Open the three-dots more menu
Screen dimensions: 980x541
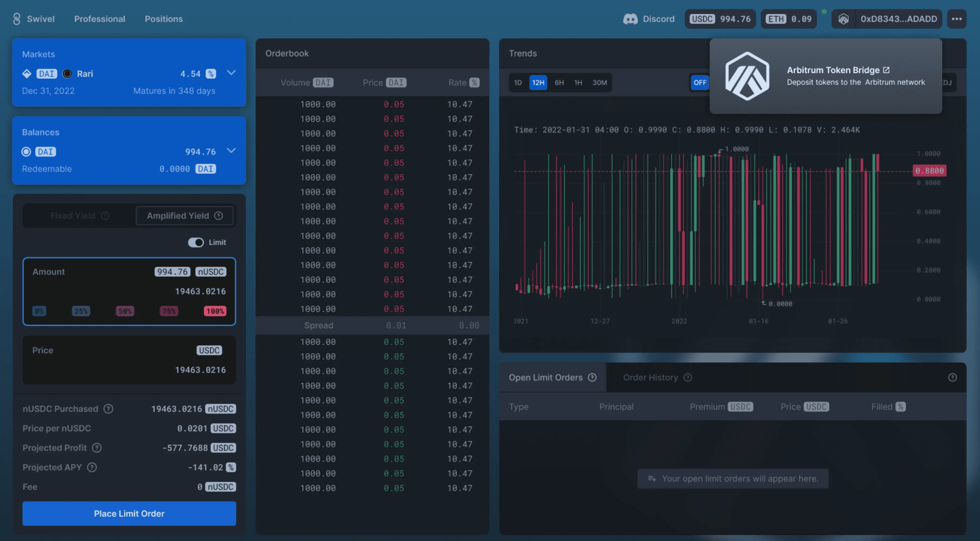point(956,19)
